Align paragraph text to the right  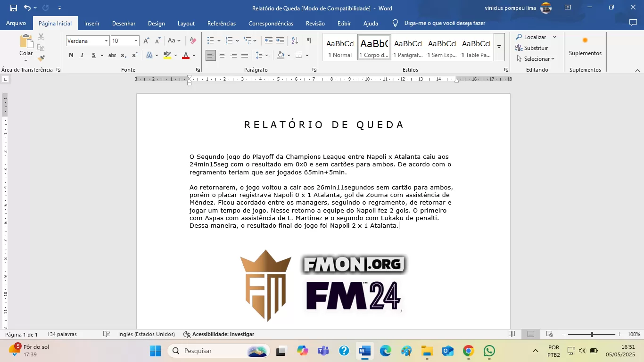(x=233, y=55)
